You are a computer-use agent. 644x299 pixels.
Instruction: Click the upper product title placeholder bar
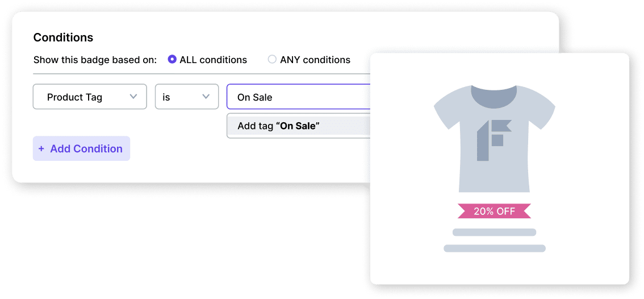494,232
